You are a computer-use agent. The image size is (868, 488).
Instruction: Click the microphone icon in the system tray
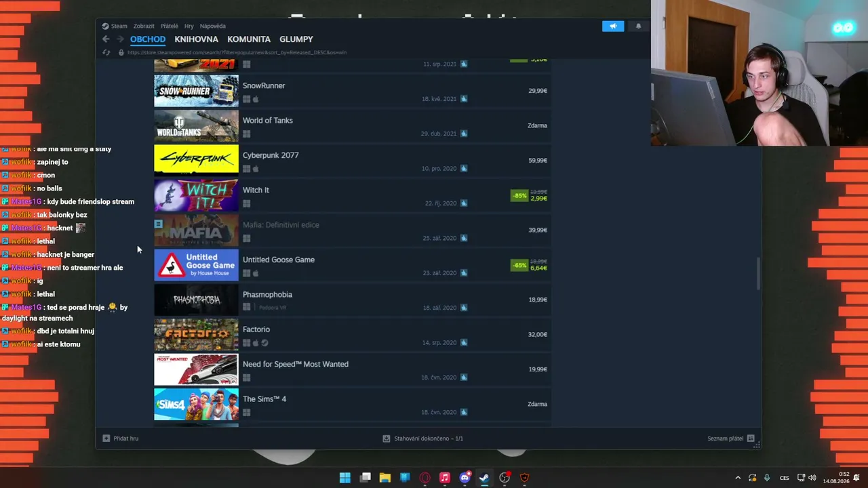pos(767,478)
